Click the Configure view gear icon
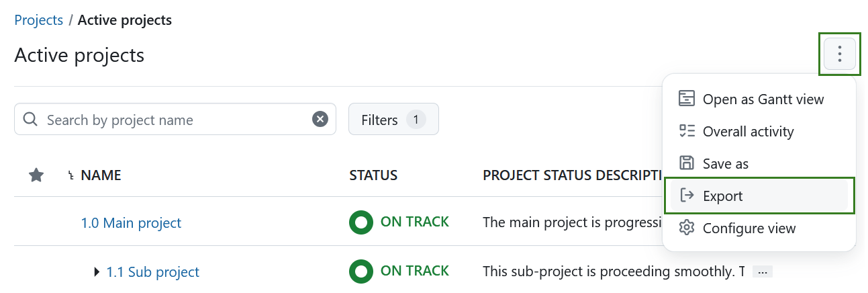Screen dimensions: 868x293 (x=686, y=228)
